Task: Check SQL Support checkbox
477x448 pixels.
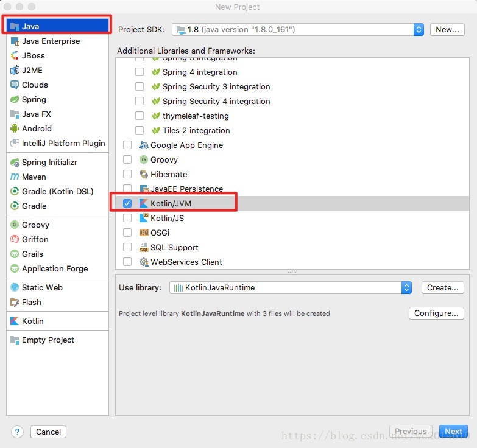Action: click(x=127, y=247)
